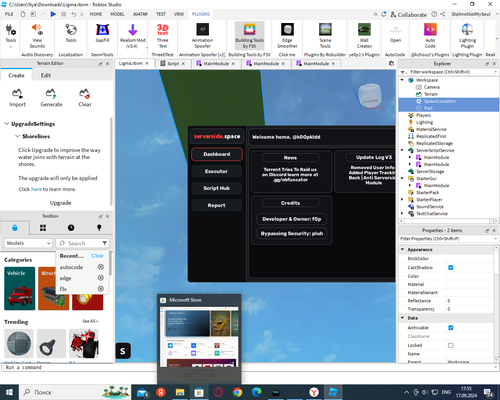Expand the TextChatService node
The width and height of the screenshot is (500, 400).
(x=402, y=214)
